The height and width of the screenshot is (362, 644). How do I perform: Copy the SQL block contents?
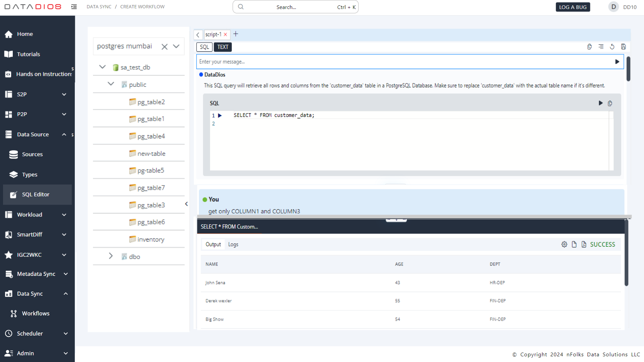[610, 103]
